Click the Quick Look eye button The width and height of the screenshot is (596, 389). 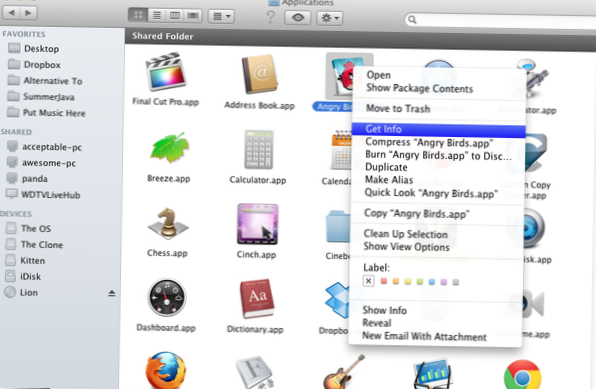click(298, 17)
